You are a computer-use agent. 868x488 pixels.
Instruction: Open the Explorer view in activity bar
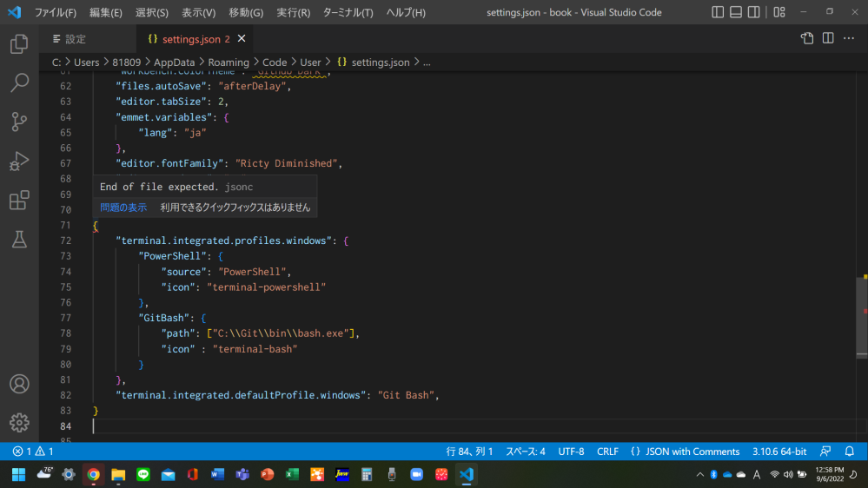coord(19,44)
